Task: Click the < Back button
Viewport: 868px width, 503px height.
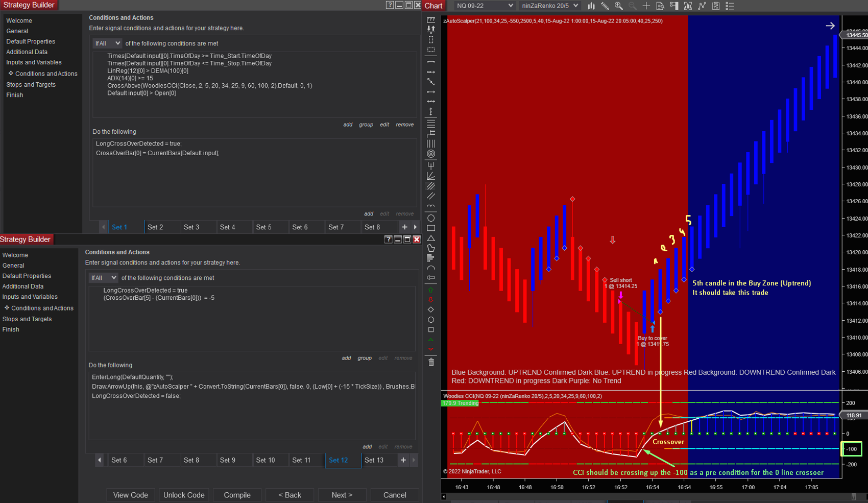Action: pos(290,495)
